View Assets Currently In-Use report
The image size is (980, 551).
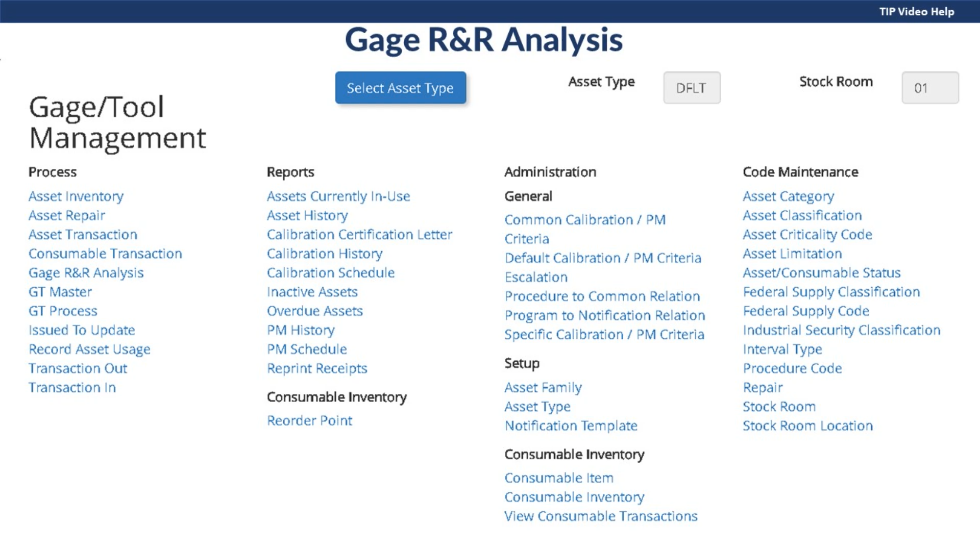point(338,196)
